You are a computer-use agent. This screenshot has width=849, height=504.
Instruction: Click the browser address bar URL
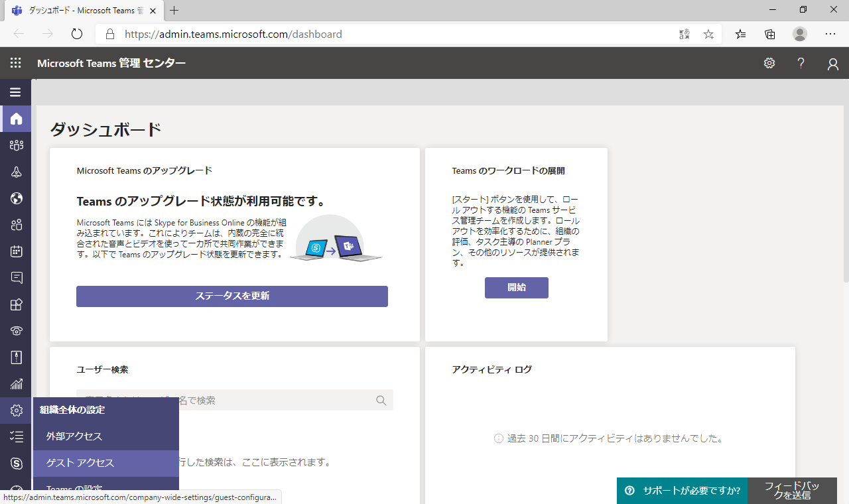coord(233,34)
